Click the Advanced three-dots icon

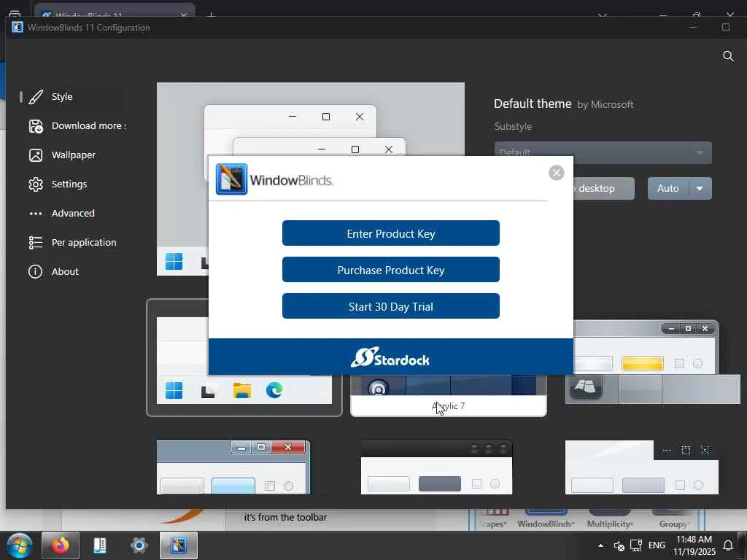pos(36,214)
